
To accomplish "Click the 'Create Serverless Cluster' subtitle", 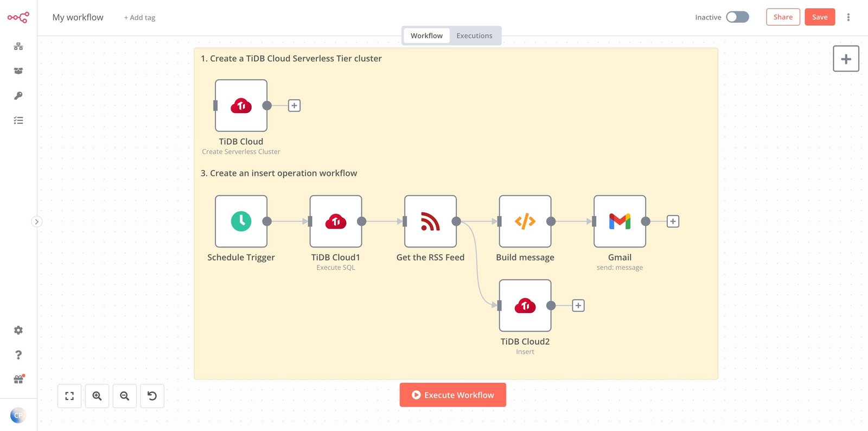I will coord(241,152).
